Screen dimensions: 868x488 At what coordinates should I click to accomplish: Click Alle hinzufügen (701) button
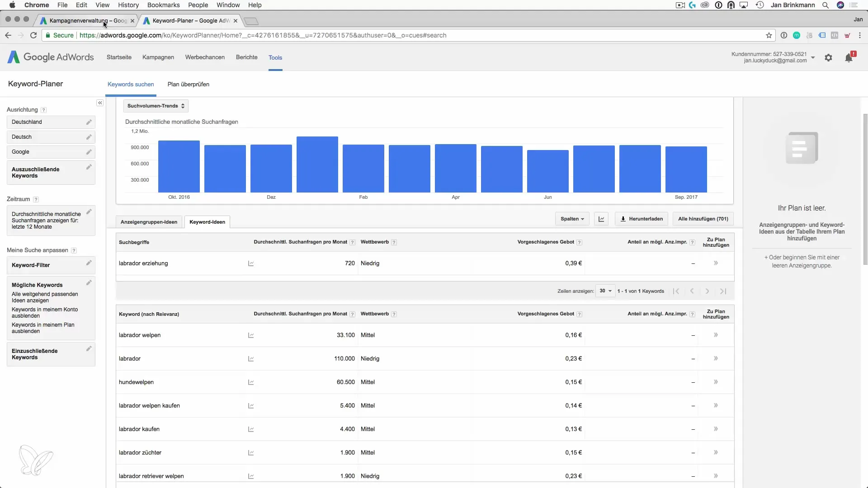coord(703,219)
